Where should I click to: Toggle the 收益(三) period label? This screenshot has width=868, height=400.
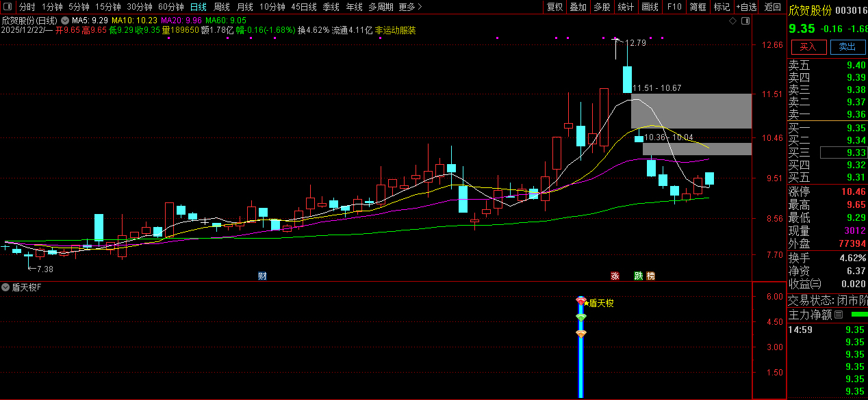click(x=805, y=284)
